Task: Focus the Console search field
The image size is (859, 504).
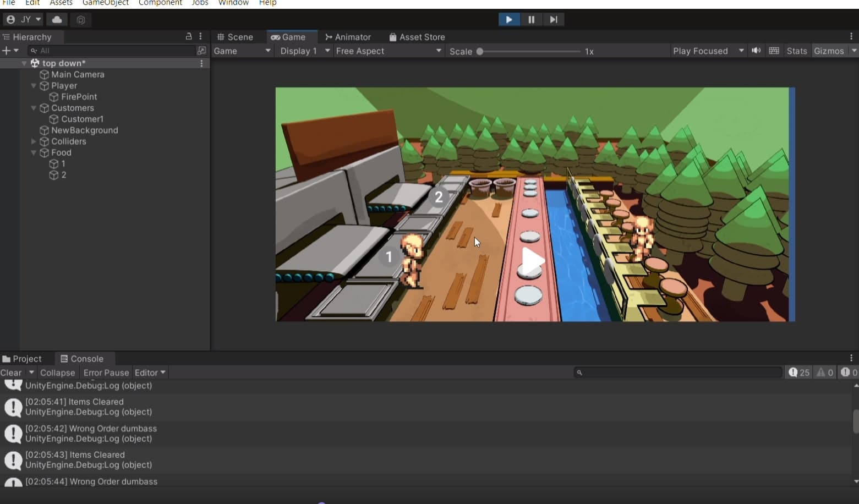Action: click(x=678, y=372)
